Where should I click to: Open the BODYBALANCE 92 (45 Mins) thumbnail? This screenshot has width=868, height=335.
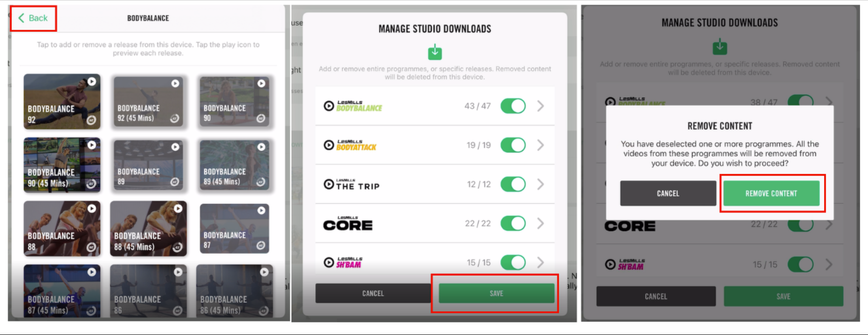tap(148, 101)
